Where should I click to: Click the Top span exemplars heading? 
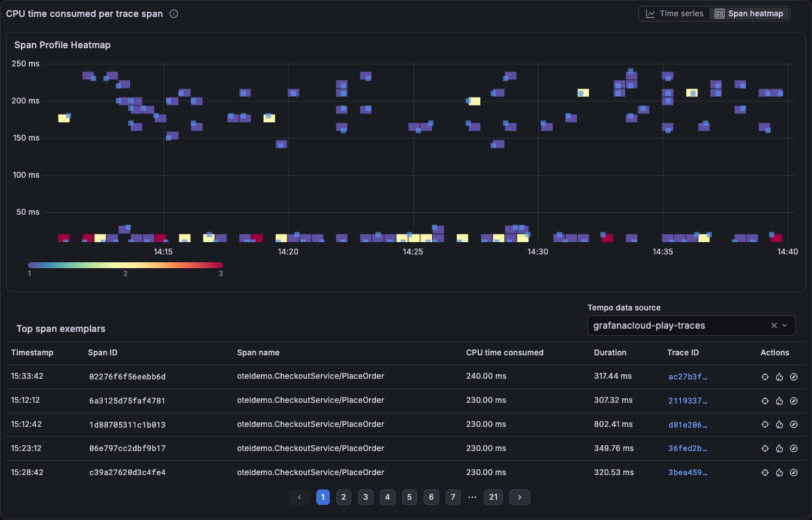61,329
